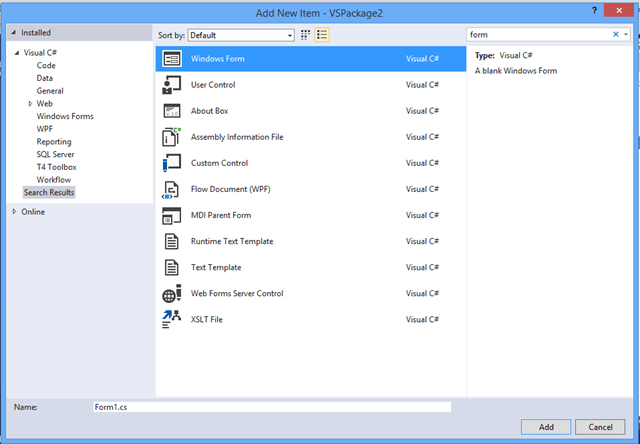Select 'Assembly Information File' text
The height and width of the screenshot is (444, 640).
point(237,137)
